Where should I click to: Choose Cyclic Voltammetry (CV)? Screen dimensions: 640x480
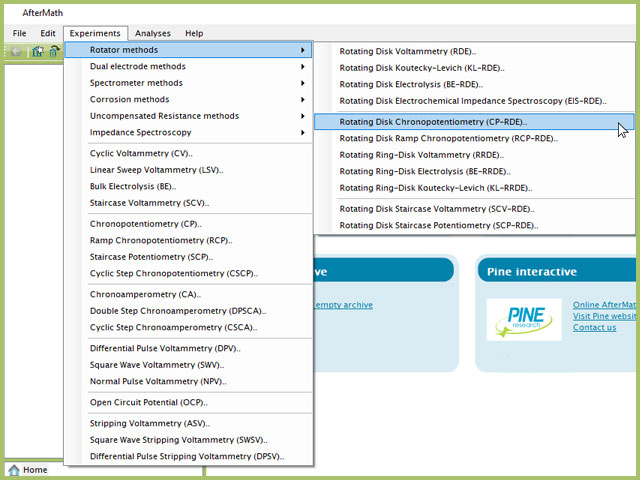[188, 153]
